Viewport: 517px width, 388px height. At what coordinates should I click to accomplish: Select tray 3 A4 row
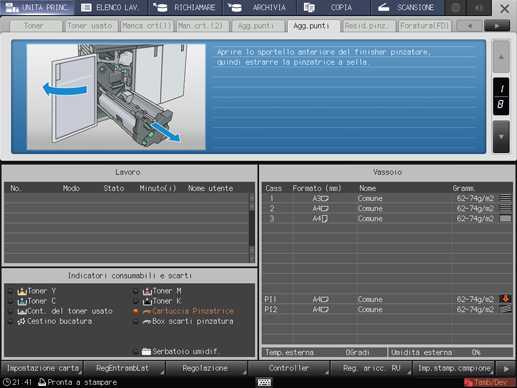[387, 219]
